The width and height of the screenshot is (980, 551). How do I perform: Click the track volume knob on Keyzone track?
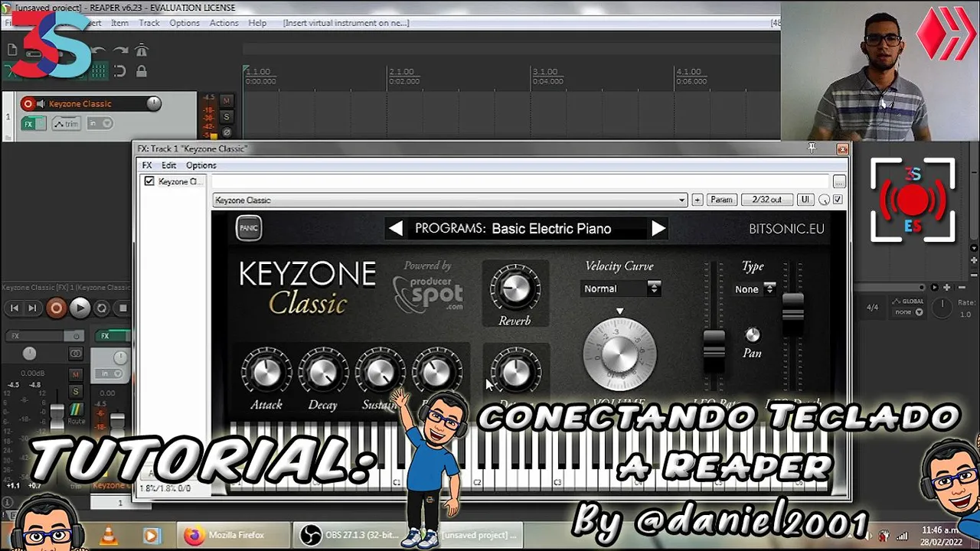point(154,103)
